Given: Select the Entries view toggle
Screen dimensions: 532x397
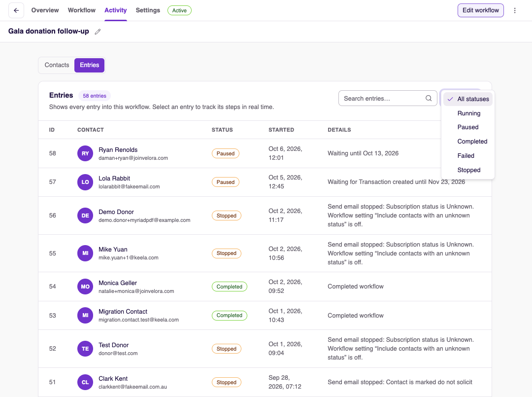Looking at the screenshot, I should pyautogui.click(x=89, y=65).
